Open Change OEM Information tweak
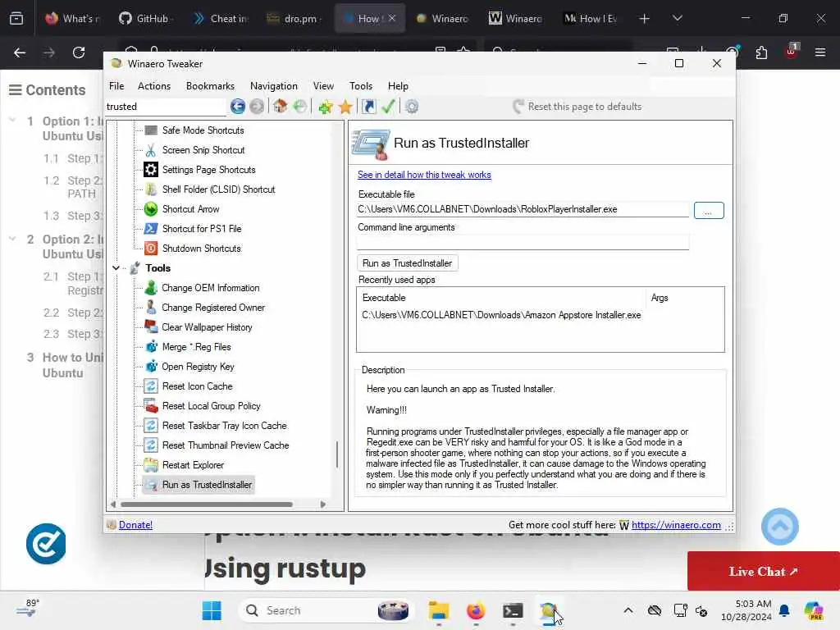 coord(211,288)
